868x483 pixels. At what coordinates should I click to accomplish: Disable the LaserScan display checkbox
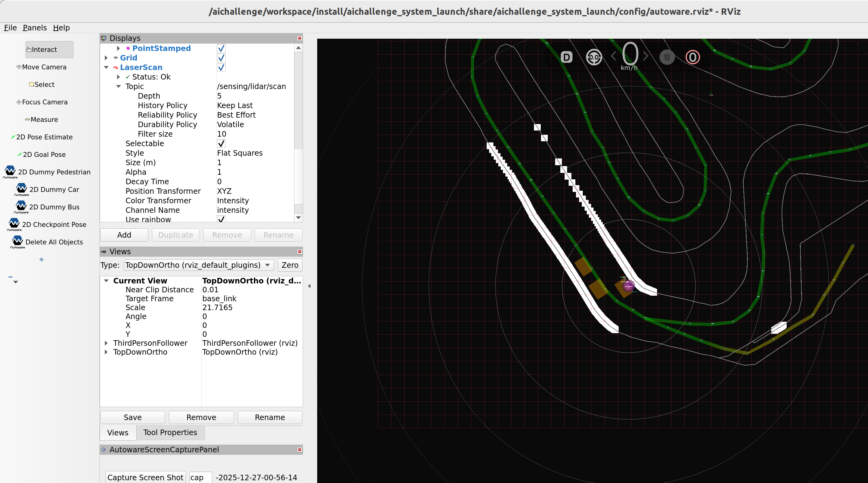click(221, 68)
